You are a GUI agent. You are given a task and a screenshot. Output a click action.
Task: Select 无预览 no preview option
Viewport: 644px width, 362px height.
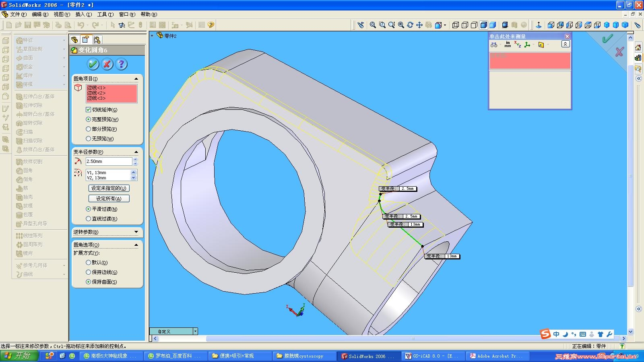(88, 138)
